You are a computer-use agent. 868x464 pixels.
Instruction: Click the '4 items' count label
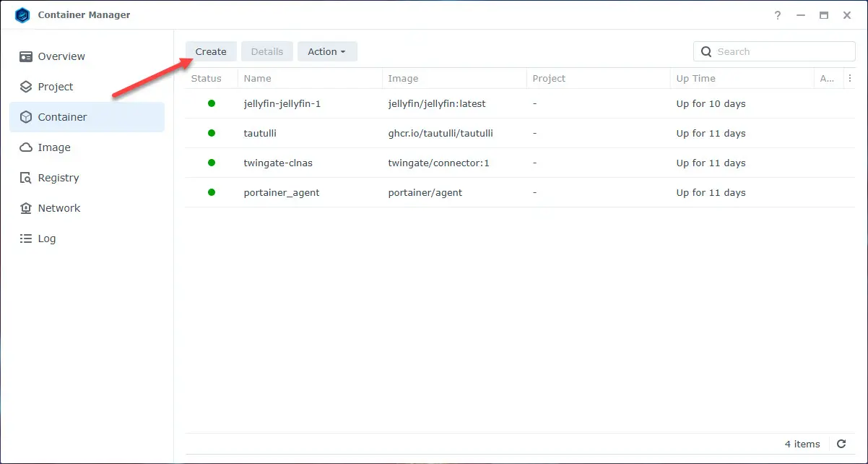(802, 444)
